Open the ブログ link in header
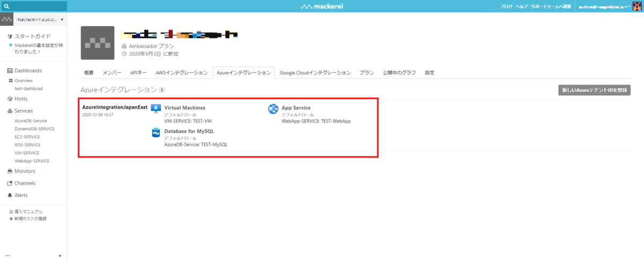This screenshot has width=644, height=262. pyautogui.click(x=506, y=6)
